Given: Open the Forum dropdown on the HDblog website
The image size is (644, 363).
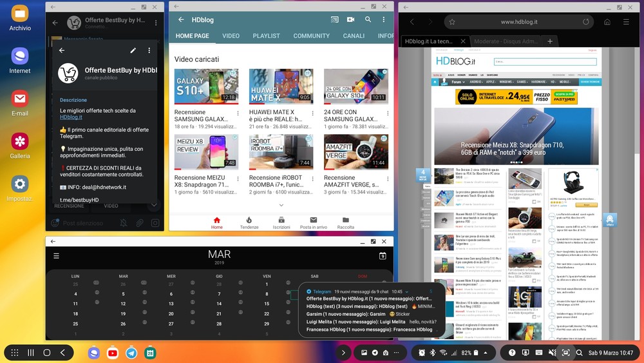Looking at the screenshot, I should coord(459,82).
